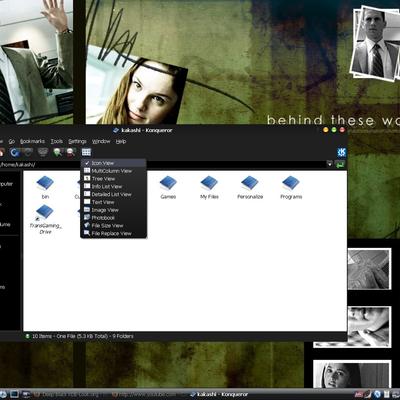Click the blue Reload arrow toolbar icon
The width and height of the screenshot is (400, 400).
tap(14, 153)
